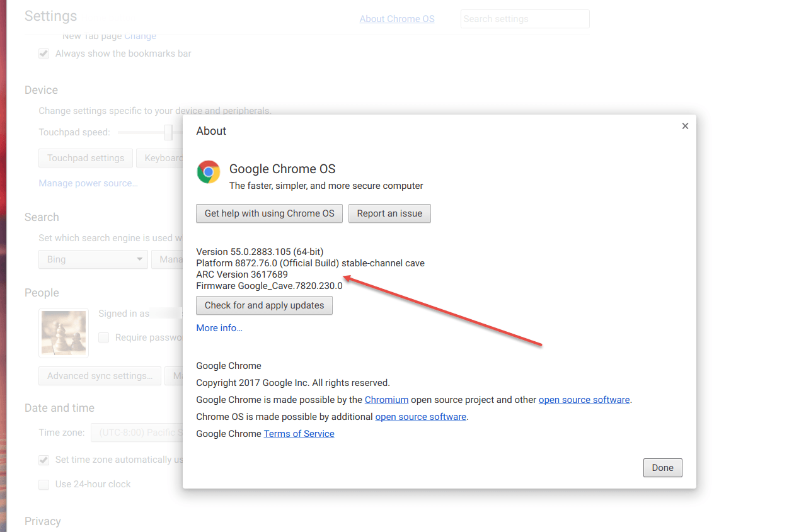Enable the Require password checkbox
This screenshot has height=532, width=794.
[x=104, y=337]
